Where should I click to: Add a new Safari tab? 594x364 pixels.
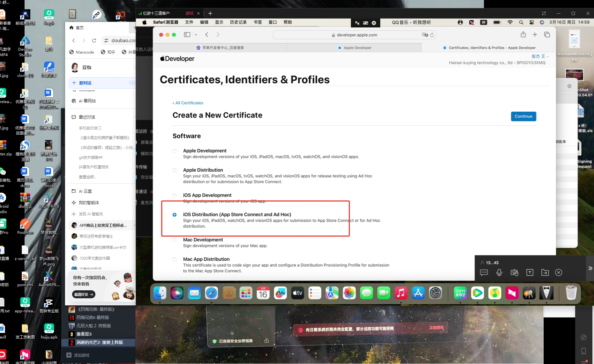coord(535,34)
